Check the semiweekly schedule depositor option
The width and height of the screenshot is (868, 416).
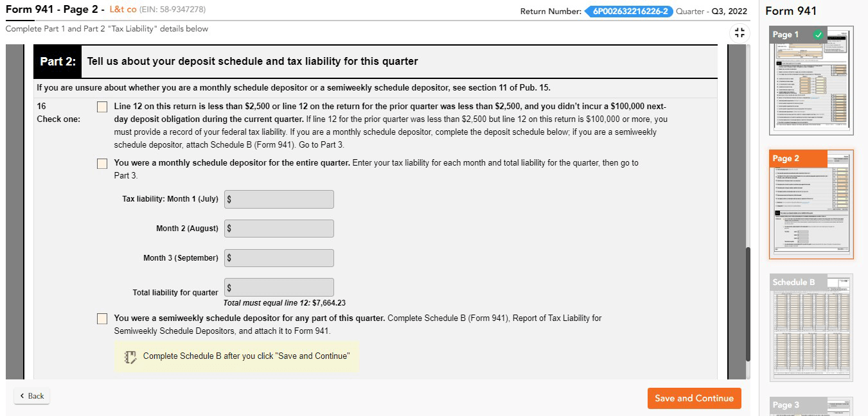(102, 318)
